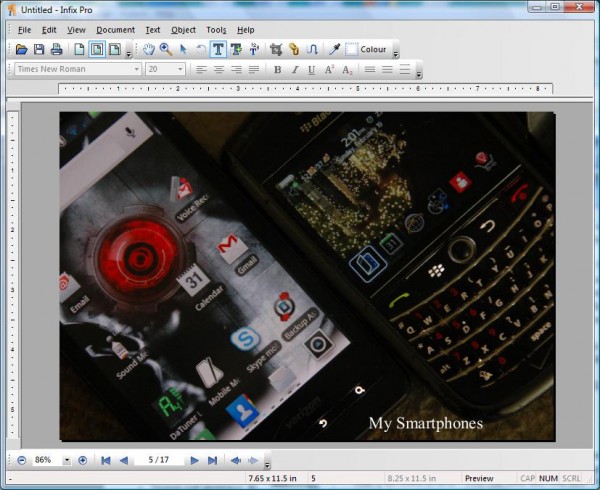Open the Document menu
600x490 pixels.
pos(116,30)
